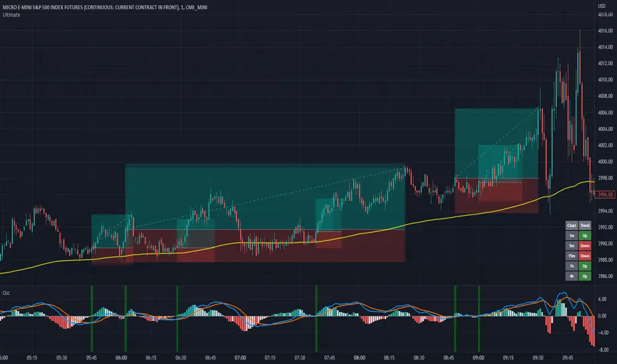
Task: Click the 3988.00 price scale label
Action: 606,259
